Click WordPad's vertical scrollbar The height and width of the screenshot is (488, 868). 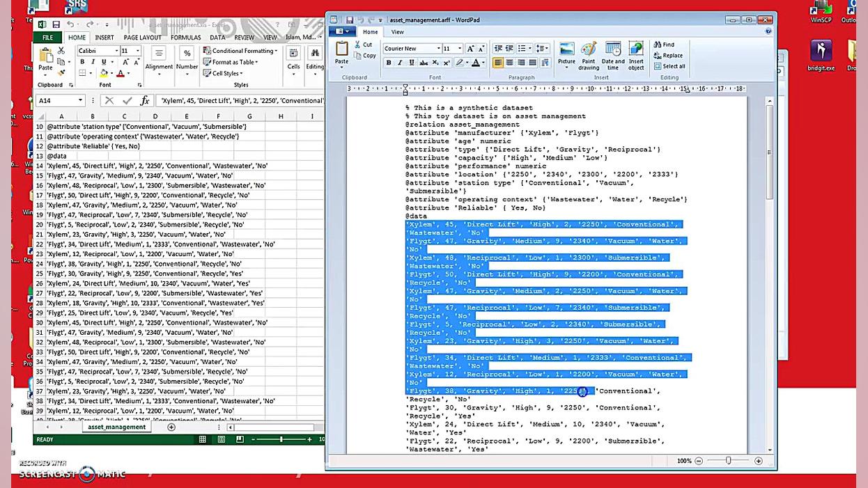[769, 275]
